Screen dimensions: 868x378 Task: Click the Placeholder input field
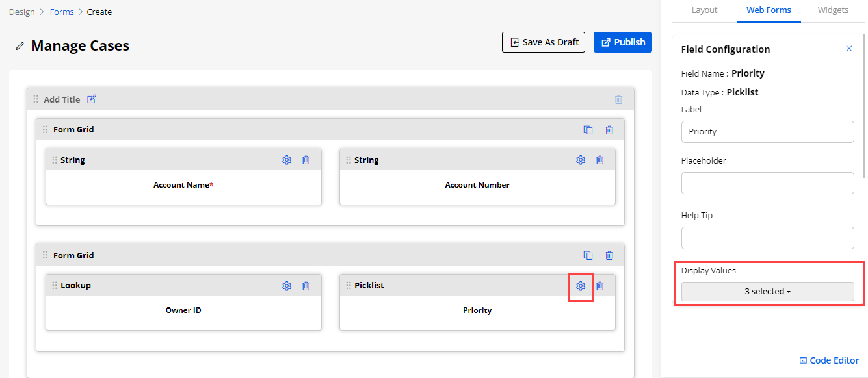767,183
